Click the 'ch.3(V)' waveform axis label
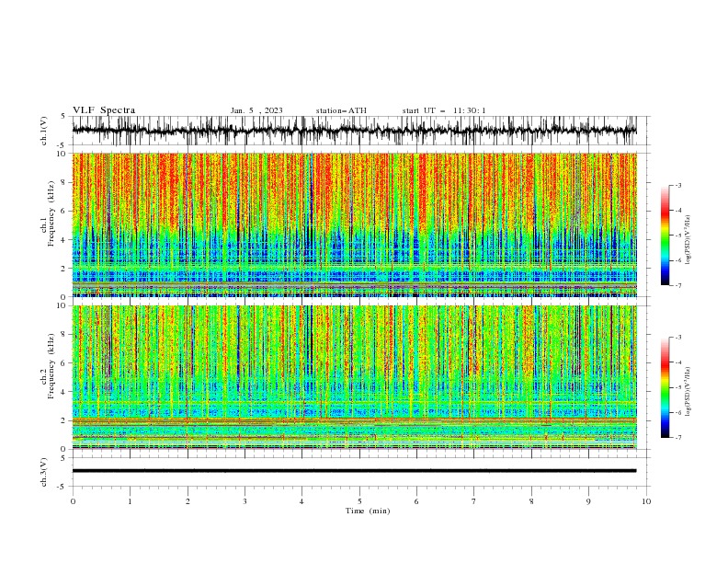The image size is (728, 563). (44, 472)
